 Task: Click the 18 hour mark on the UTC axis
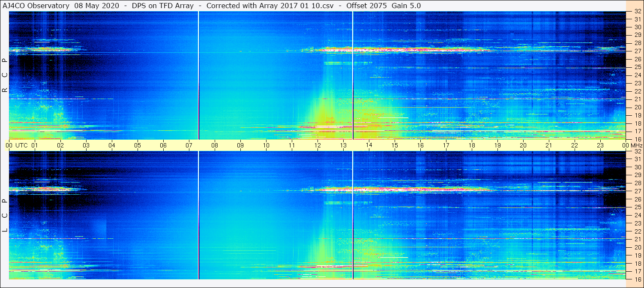(472, 145)
